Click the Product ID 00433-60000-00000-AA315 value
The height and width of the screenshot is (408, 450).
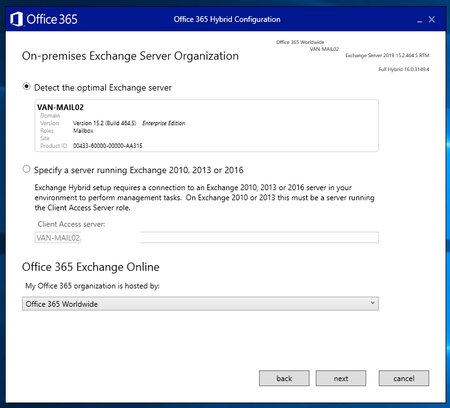point(108,146)
